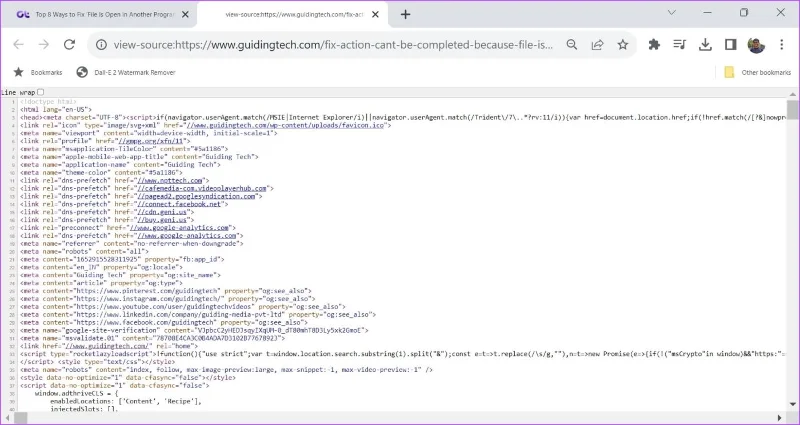Click the og:site_name meta line
The width and height of the screenshot is (800, 425).
(120, 275)
